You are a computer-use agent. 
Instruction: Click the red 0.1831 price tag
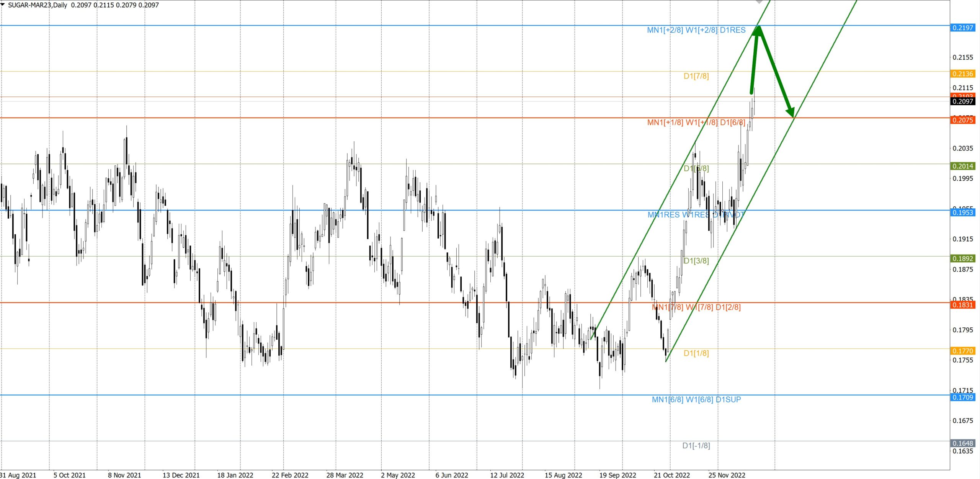pyautogui.click(x=962, y=305)
